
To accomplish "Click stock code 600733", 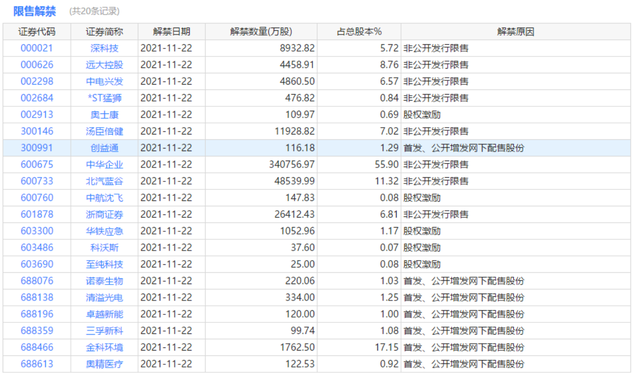I will 37,181.
